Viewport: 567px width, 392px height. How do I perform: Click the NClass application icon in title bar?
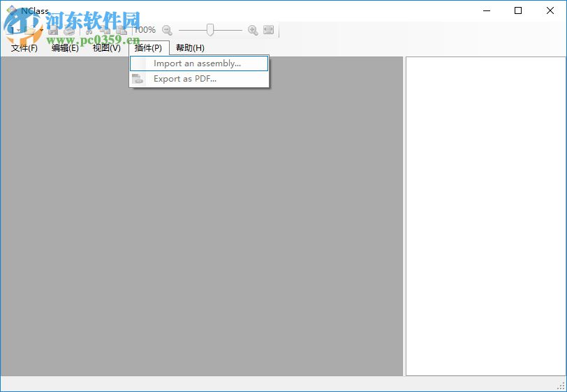tap(12, 10)
